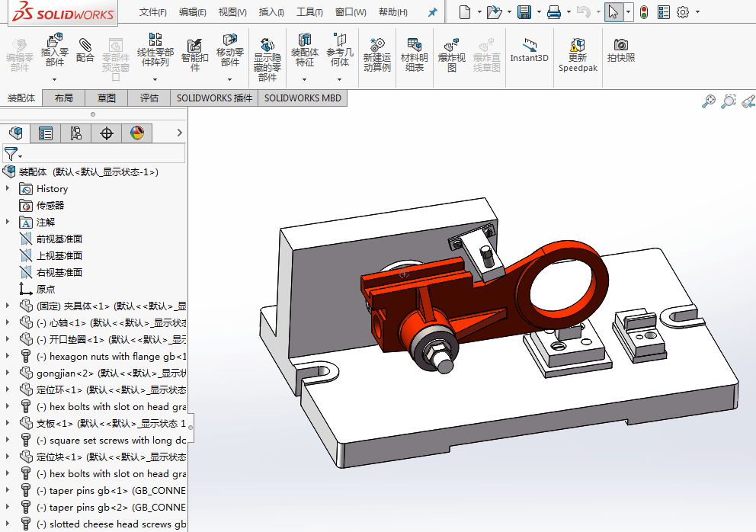Screen dimensions: 756x532
Task: Start New Motion Study (新建运动算例)
Action: [377, 55]
